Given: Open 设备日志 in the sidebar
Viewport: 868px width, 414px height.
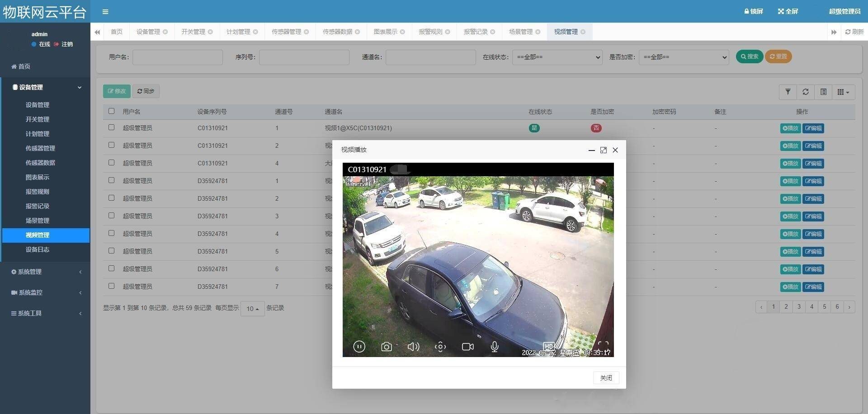Looking at the screenshot, I should pyautogui.click(x=38, y=249).
